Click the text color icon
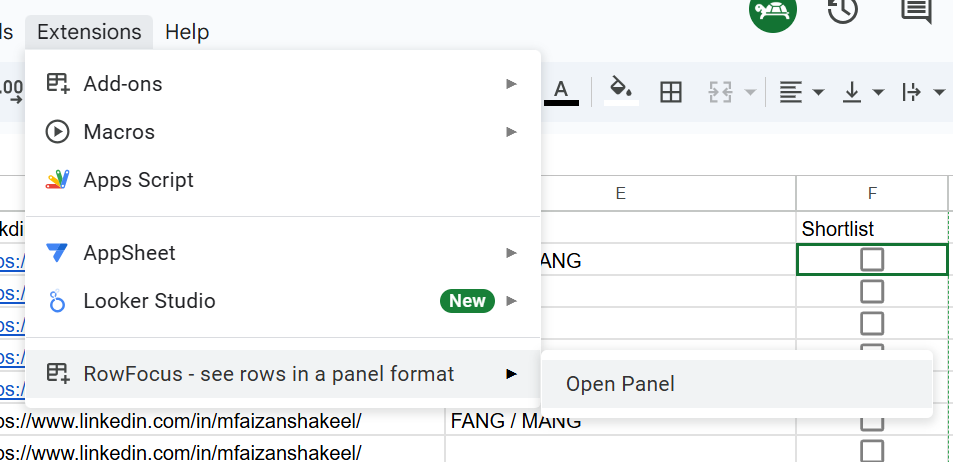Image resolution: width=953 pixels, height=462 pixels. [x=561, y=92]
